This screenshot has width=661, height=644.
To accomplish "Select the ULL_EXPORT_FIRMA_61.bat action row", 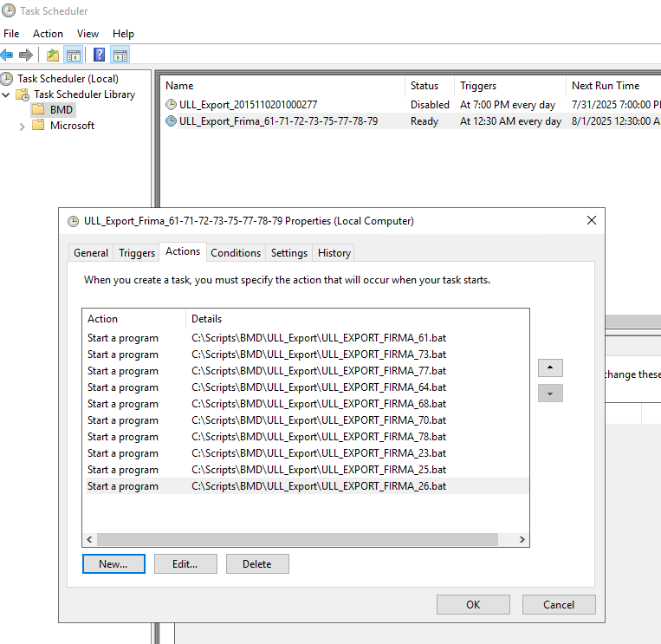I will point(307,338).
